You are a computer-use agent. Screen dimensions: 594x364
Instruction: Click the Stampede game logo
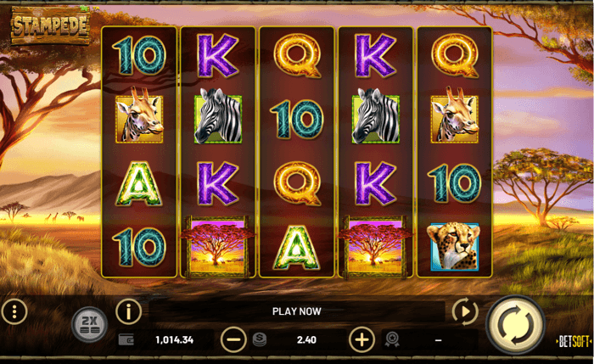coord(50,25)
